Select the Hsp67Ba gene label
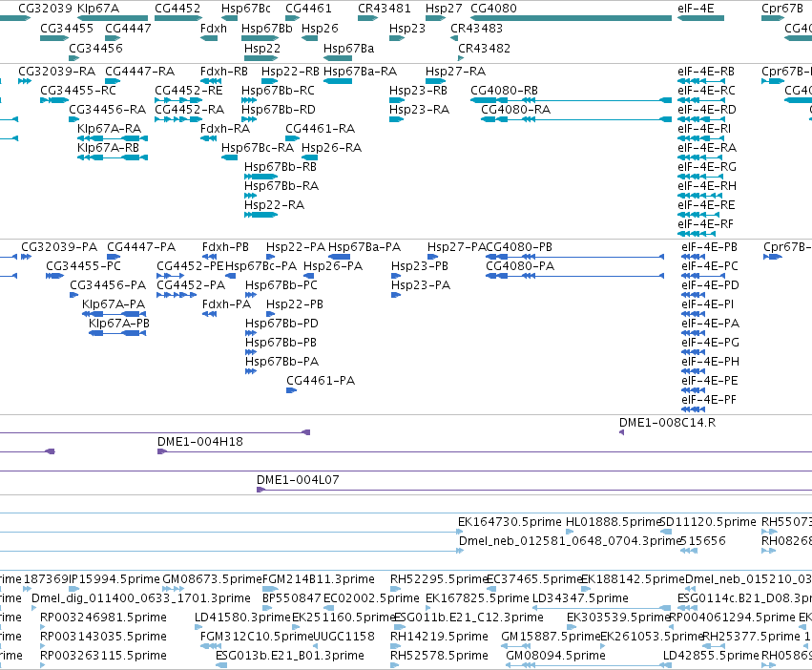The height and width of the screenshot is (670, 812). point(348,48)
